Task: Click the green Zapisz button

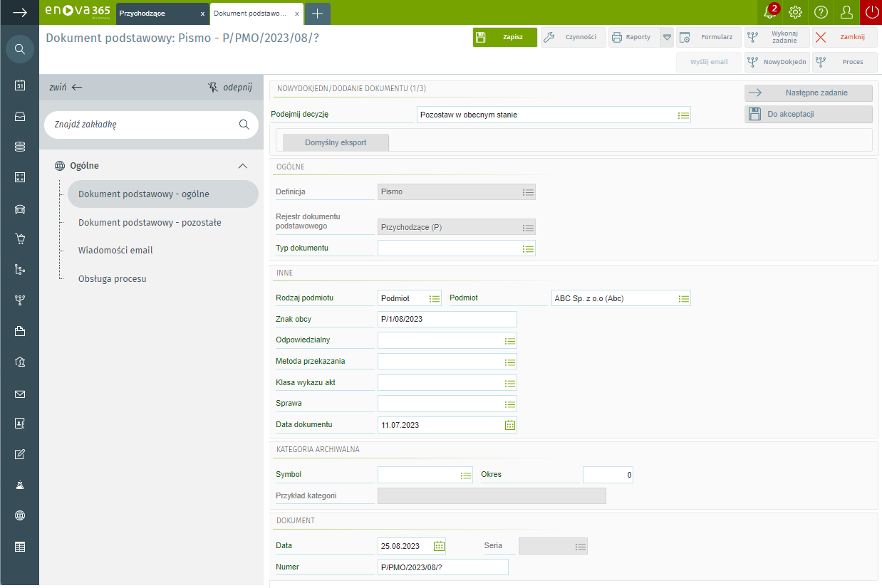Action: 504,37
